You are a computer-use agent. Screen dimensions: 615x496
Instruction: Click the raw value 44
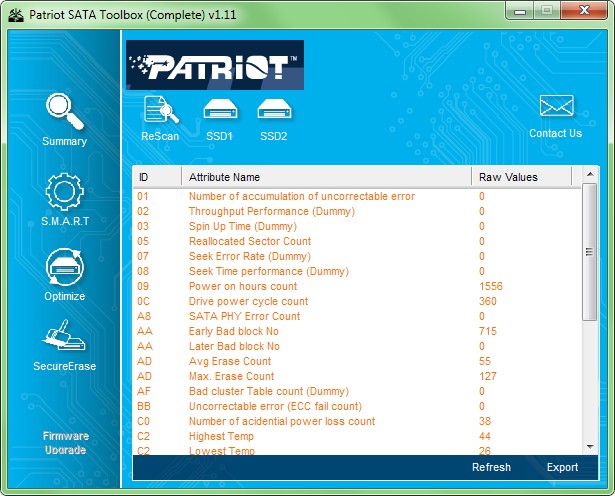pyautogui.click(x=485, y=436)
